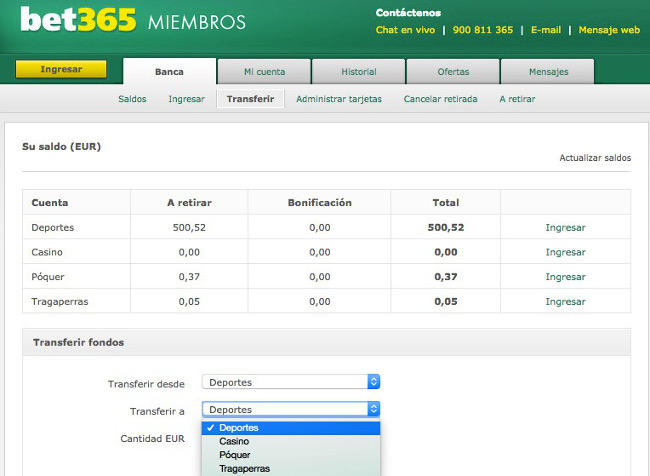
Task: Click the bet365 logo
Action: coord(78,19)
